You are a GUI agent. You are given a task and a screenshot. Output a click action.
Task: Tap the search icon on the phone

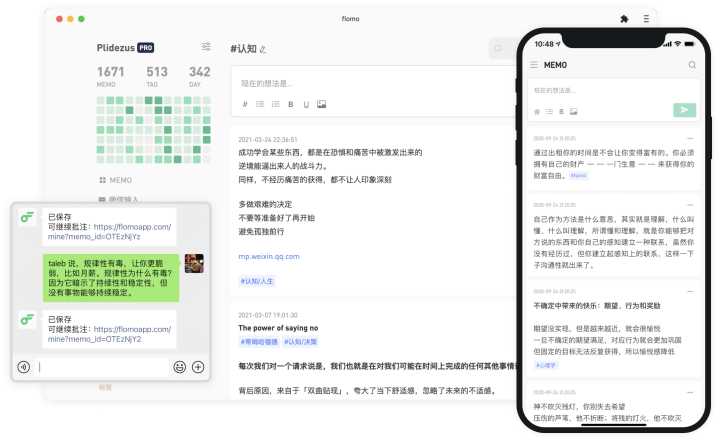692,65
